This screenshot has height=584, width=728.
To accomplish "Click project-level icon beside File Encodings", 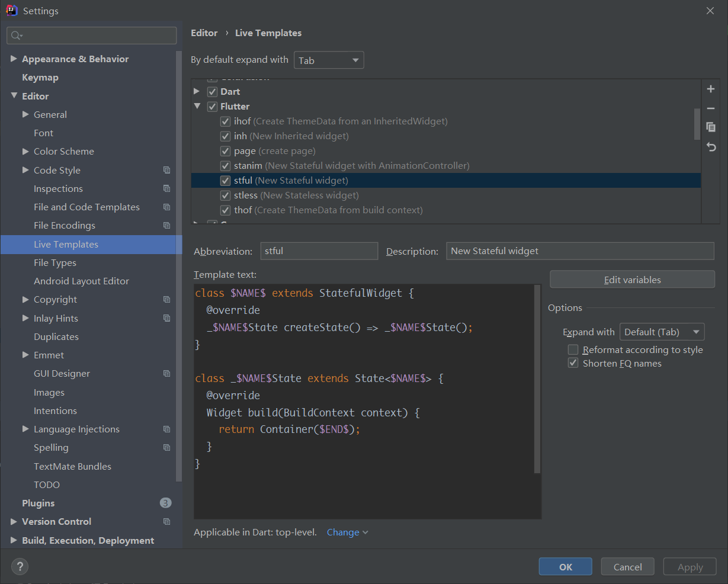I will [x=166, y=225].
